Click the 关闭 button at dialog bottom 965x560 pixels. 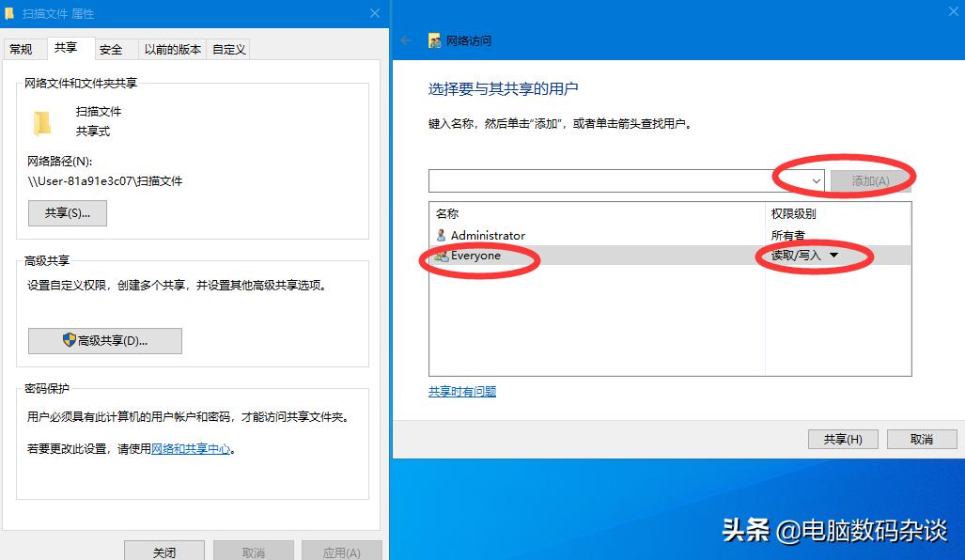coord(163,552)
